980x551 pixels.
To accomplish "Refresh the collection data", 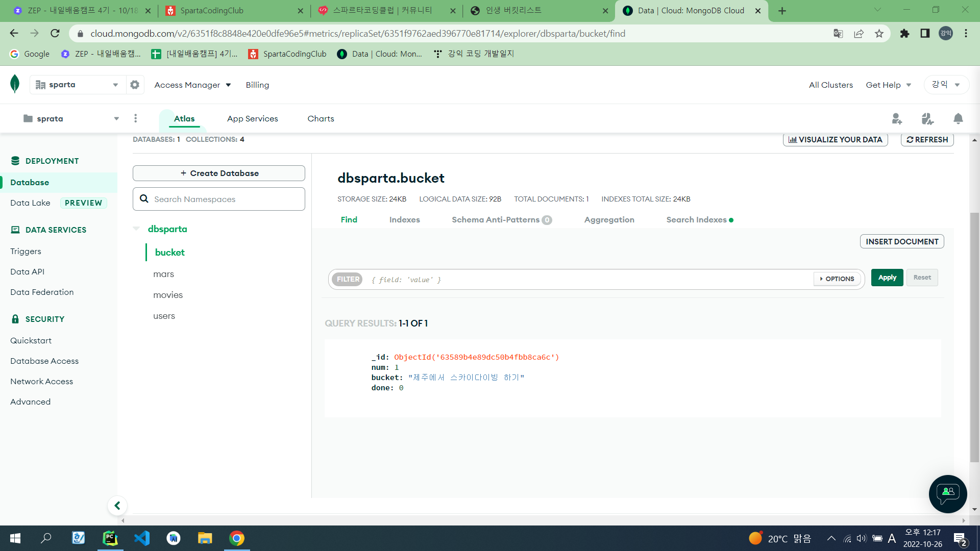I will point(927,140).
